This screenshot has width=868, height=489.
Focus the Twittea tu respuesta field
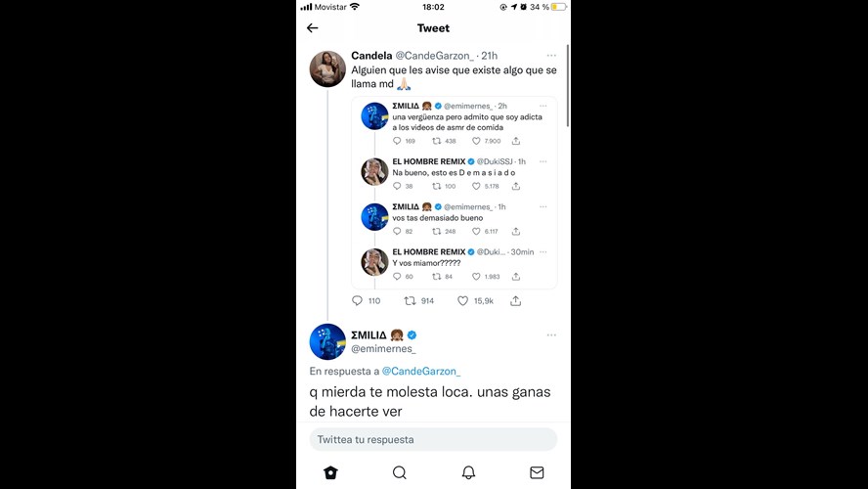point(433,439)
